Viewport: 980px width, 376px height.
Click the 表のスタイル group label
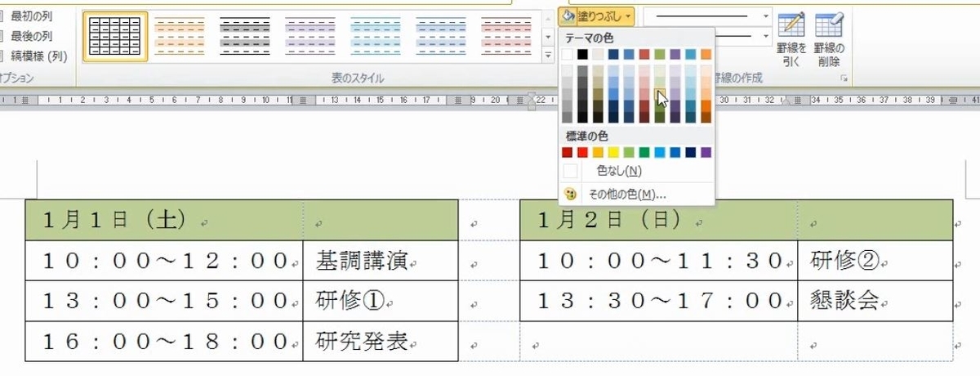coord(357,78)
